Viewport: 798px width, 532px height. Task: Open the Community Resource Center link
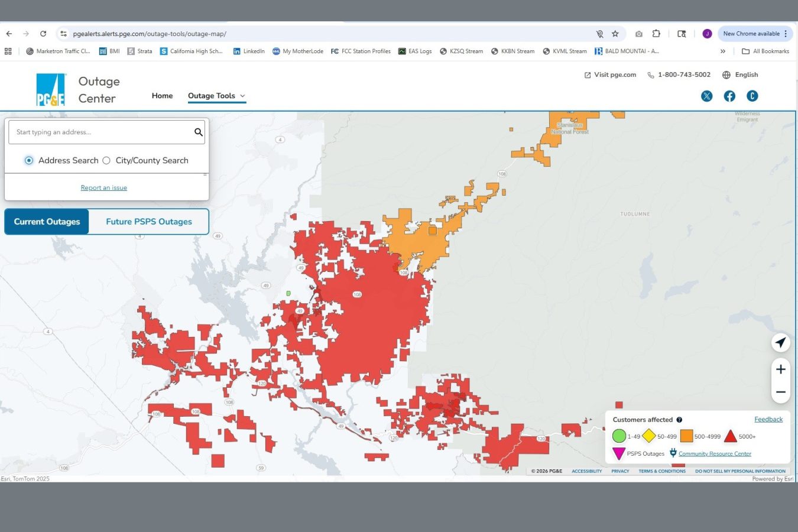click(715, 454)
